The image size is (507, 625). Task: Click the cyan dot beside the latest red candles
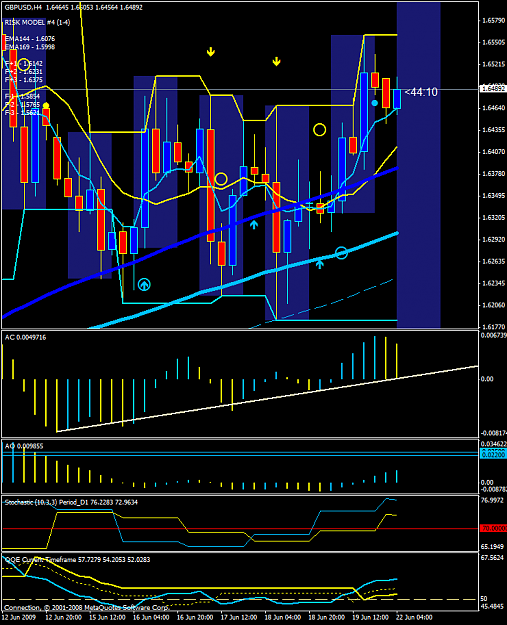[374, 103]
